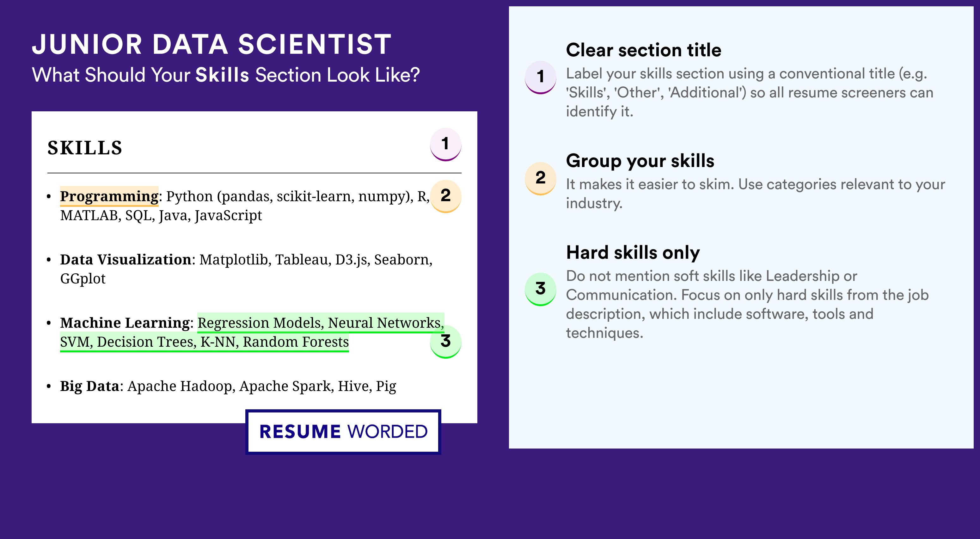Viewport: 980px width, 539px height.
Task: Click the green 3 badge next to Hard skills only
Action: click(x=541, y=289)
